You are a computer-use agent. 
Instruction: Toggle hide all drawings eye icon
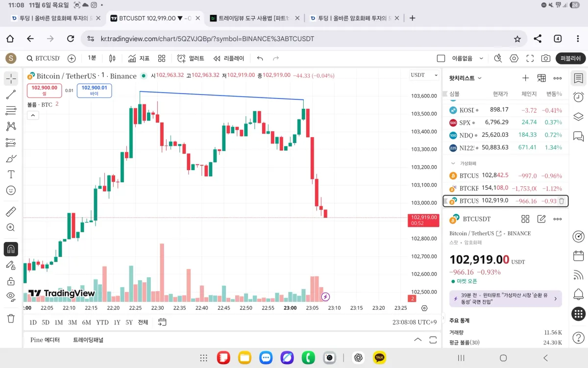[11, 297]
